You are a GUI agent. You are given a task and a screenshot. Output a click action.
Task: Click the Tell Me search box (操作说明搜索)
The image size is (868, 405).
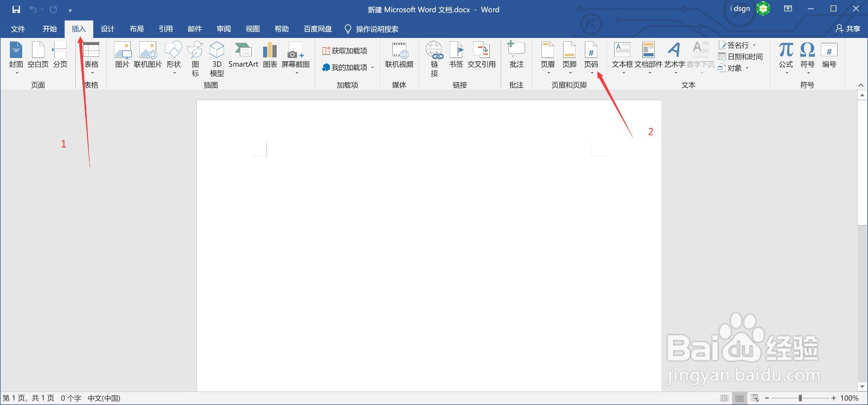tap(371, 29)
